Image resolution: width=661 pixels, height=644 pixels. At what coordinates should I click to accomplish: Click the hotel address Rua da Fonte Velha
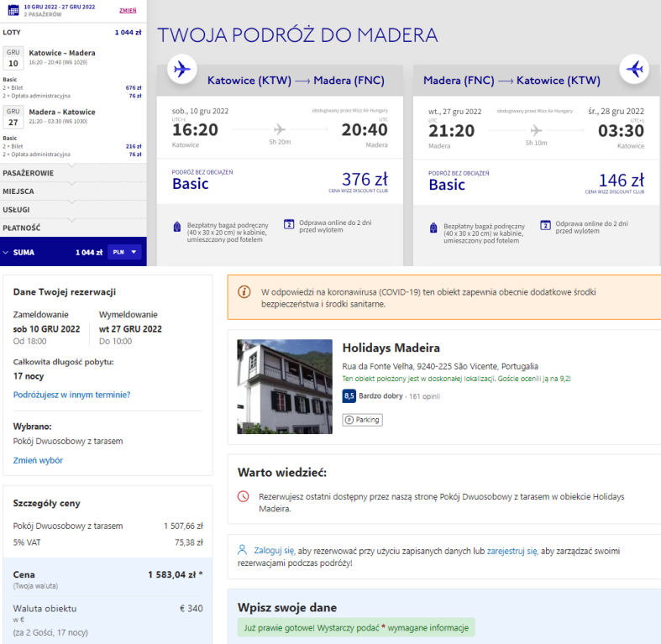[x=440, y=366]
